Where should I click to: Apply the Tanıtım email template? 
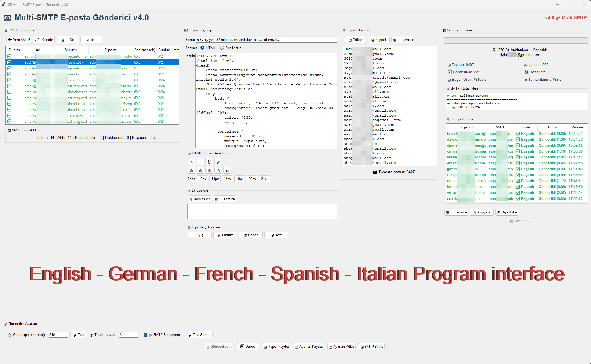pos(225,235)
